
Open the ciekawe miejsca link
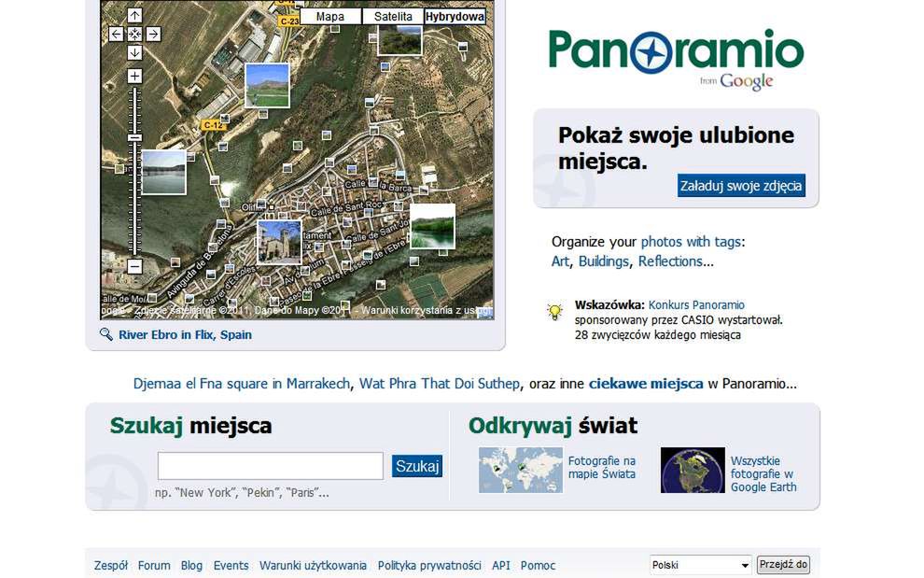tap(646, 384)
